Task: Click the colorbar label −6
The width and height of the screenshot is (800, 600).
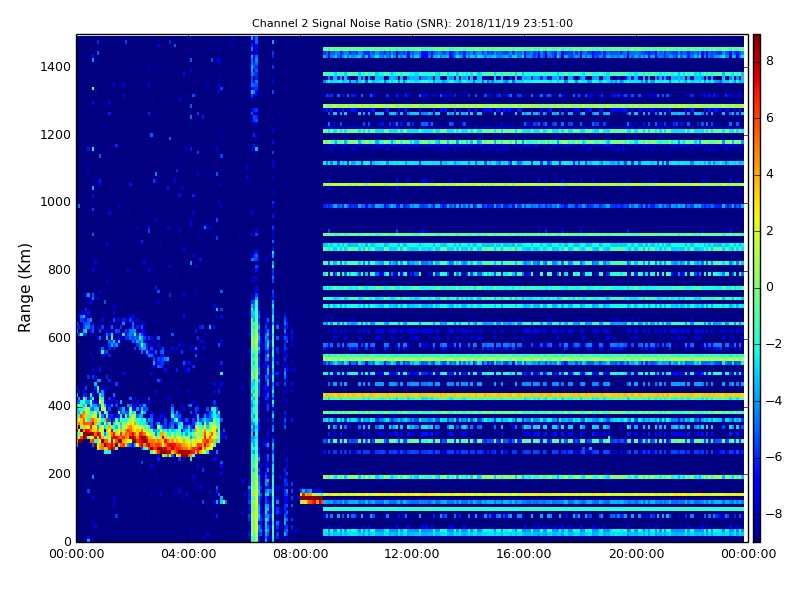Action: (774, 457)
